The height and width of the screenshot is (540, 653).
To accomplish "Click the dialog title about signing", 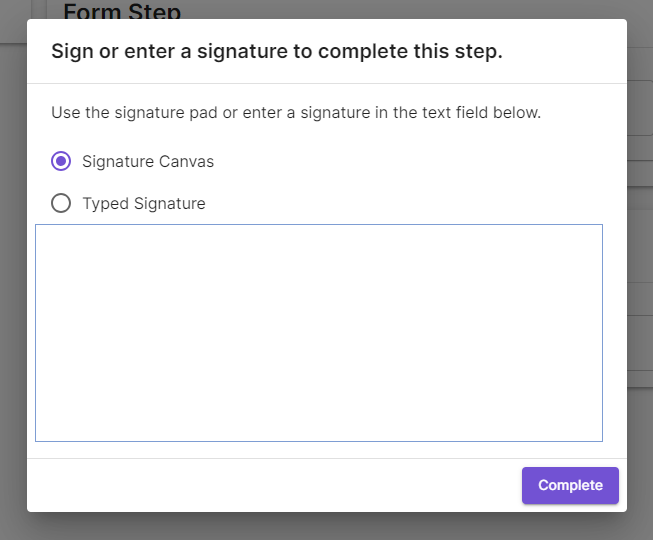I will coord(277,51).
